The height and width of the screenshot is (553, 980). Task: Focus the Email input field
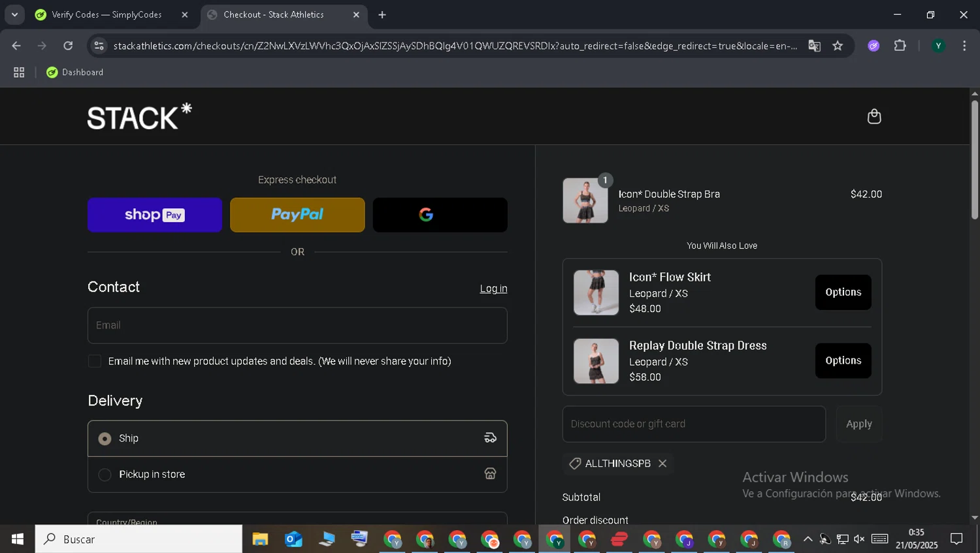click(297, 325)
